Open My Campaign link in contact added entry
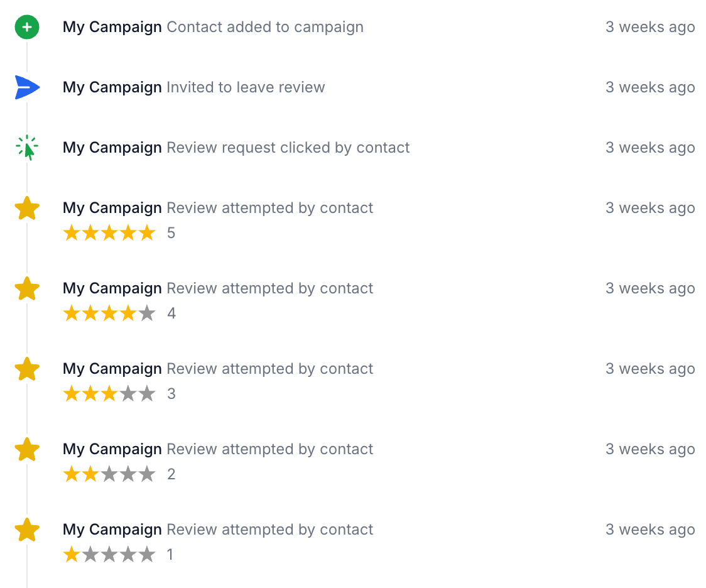The width and height of the screenshot is (706, 588). coord(112,27)
